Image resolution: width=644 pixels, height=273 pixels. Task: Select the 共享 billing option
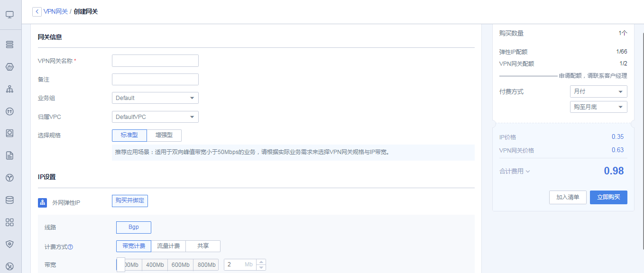coord(203,246)
